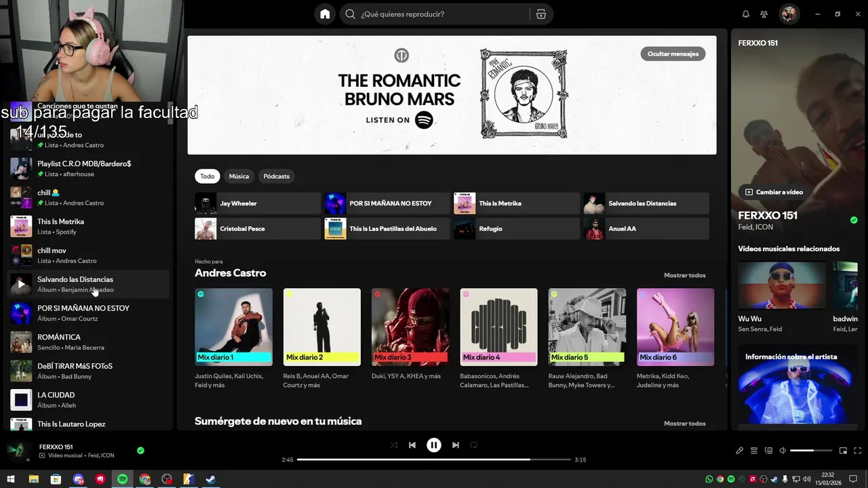
Task: Click now-playing cover art in bottom bar
Action: point(18,450)
